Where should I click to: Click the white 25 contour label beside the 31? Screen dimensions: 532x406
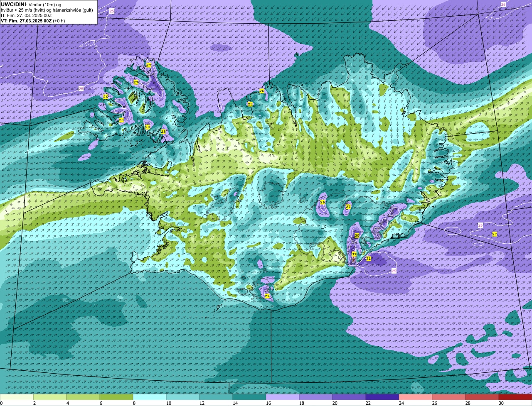(x=394, y=271)
